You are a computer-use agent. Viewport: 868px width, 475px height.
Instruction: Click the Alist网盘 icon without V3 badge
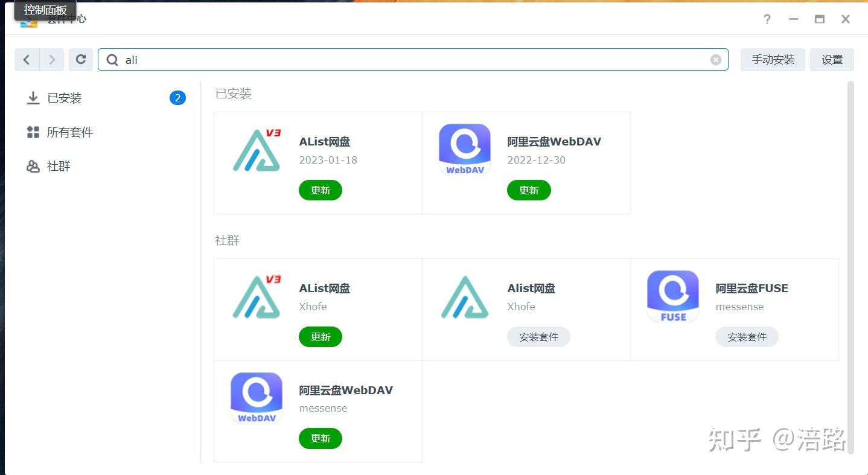[x=465, y=297]
